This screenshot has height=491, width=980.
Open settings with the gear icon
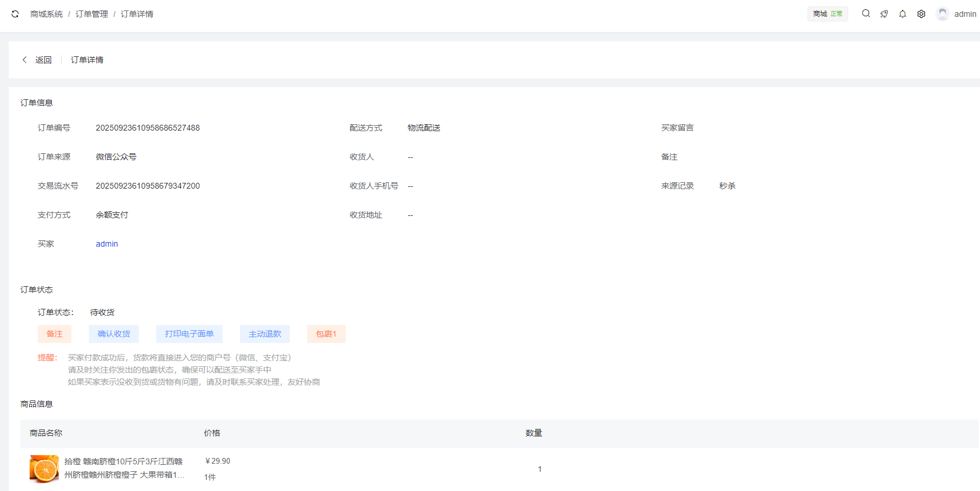pyautogui.click(x=921, y=14)
